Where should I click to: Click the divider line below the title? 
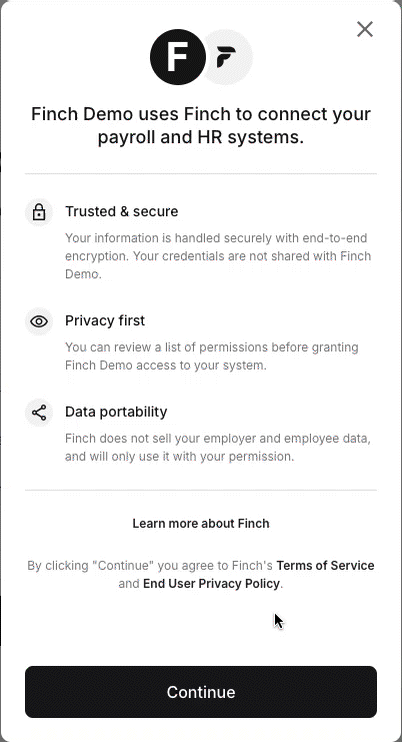(201, 174)
